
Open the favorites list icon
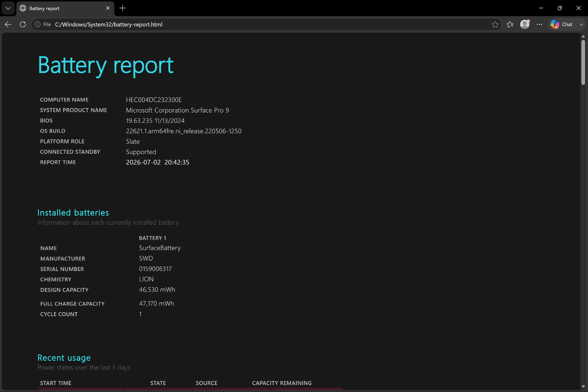(x=510, y=24)
